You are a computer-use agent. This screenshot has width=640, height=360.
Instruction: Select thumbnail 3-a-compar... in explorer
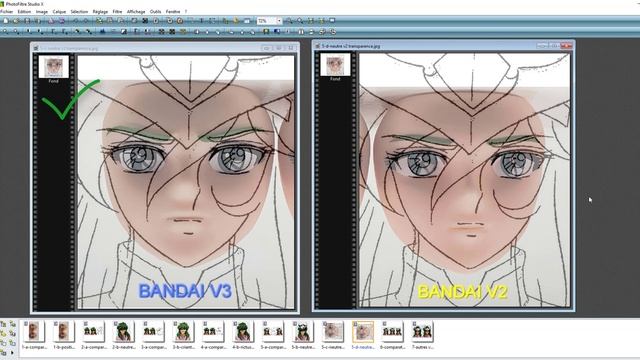[153, 335]
